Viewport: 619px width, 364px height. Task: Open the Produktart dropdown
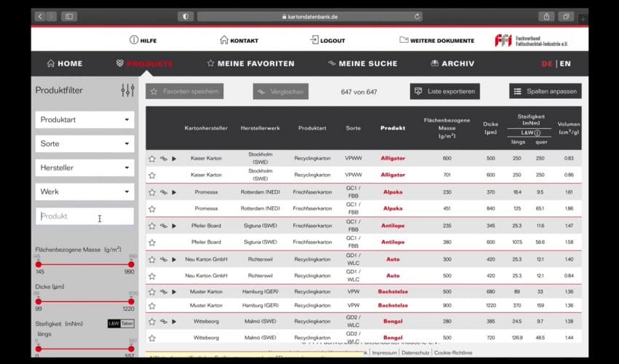pos(85,119)
